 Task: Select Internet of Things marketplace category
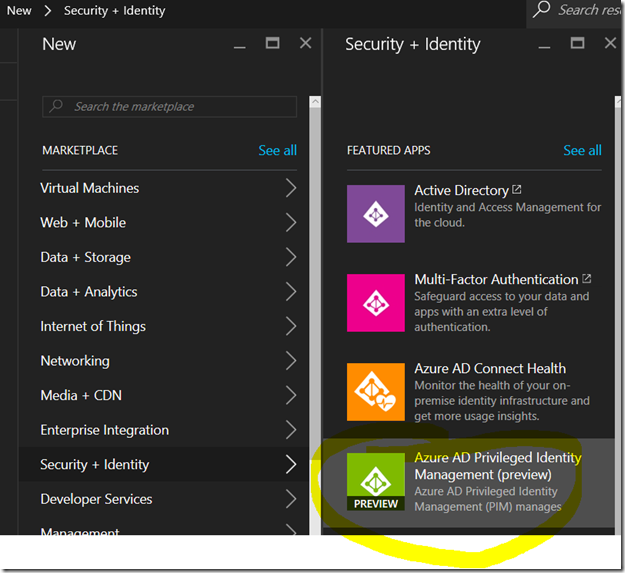click(x=93, y=326)
